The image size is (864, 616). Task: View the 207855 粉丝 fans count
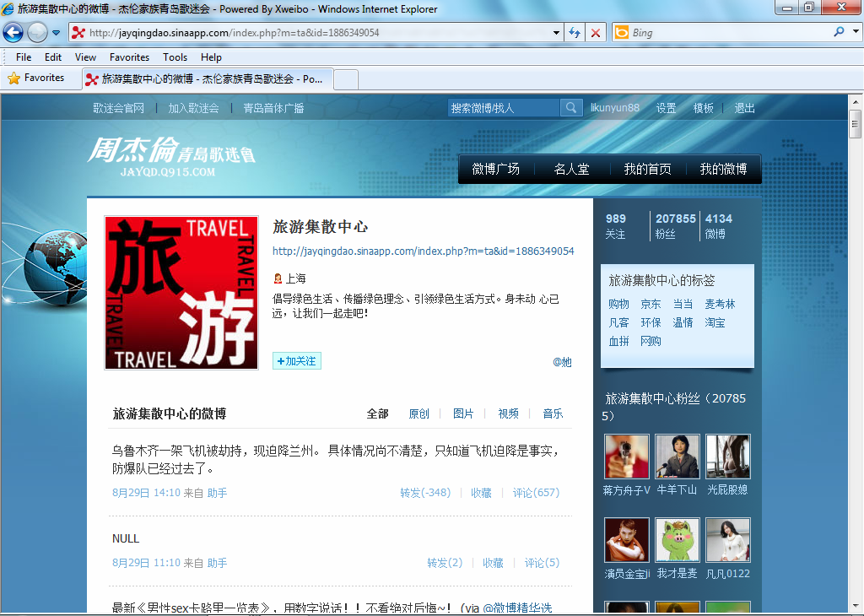tap(676, 226)
